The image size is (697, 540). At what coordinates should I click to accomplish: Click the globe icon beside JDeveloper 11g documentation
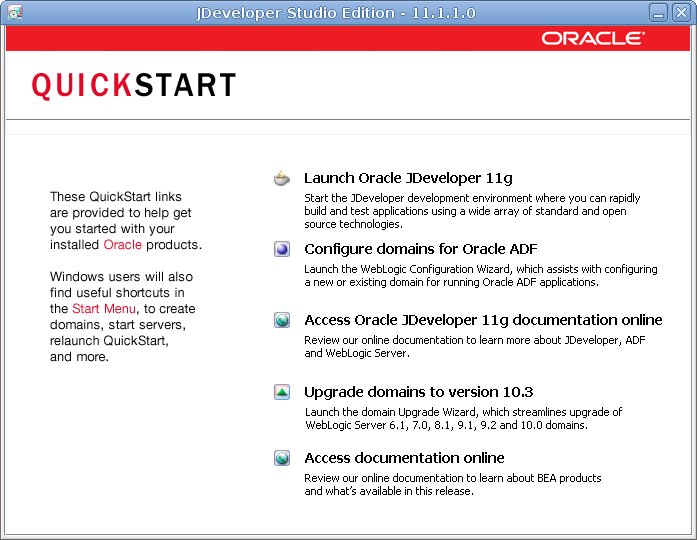(x=282, y=320)
